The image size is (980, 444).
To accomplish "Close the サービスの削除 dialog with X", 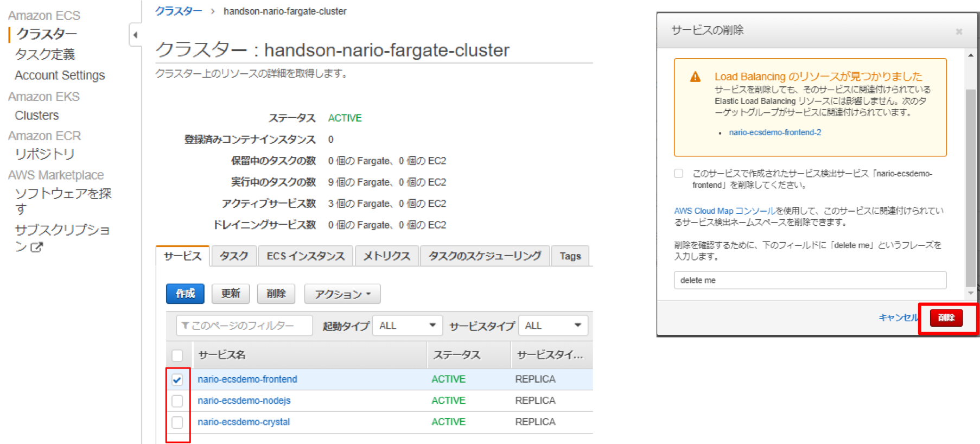I will [x=959, y=31].
